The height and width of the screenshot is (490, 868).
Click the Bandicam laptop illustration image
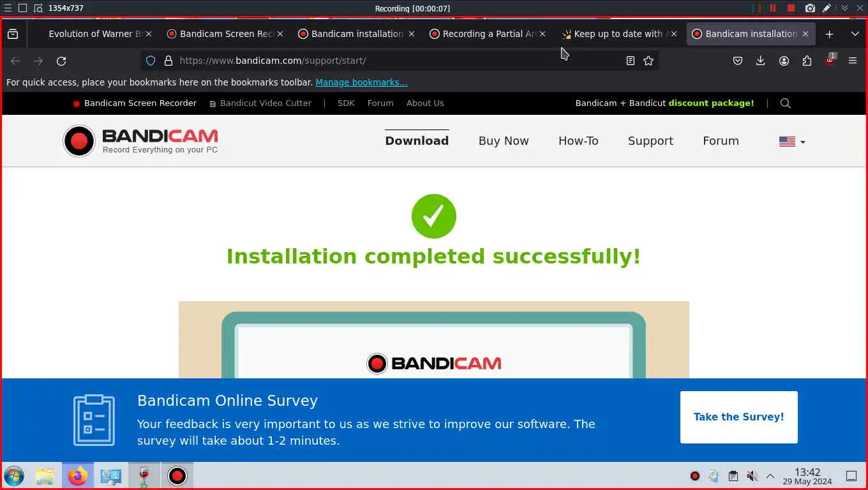(x=434, y=340)
